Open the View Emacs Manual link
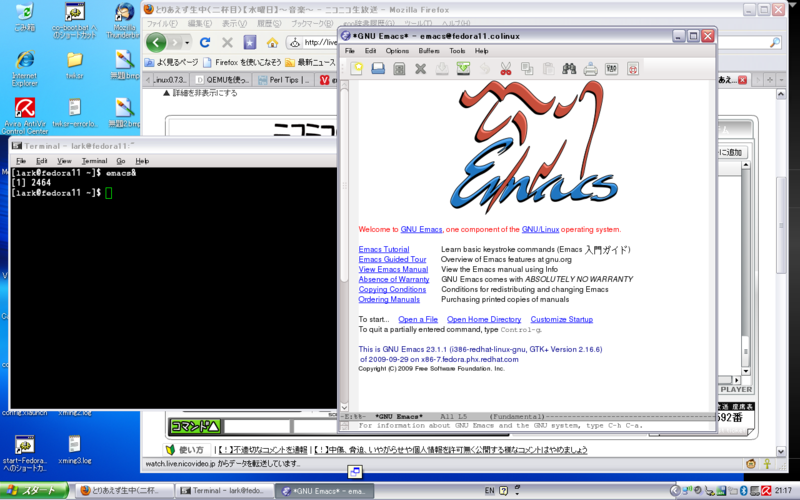The width and height of the screenshot is (800, 500). (393, 269)
